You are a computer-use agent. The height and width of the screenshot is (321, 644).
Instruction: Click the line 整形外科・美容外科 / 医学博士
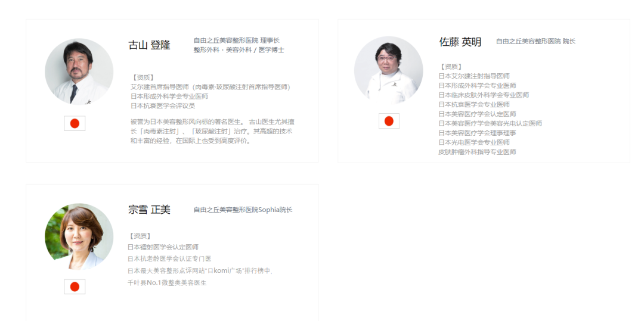pyautogui.click(x=239, y=50)
